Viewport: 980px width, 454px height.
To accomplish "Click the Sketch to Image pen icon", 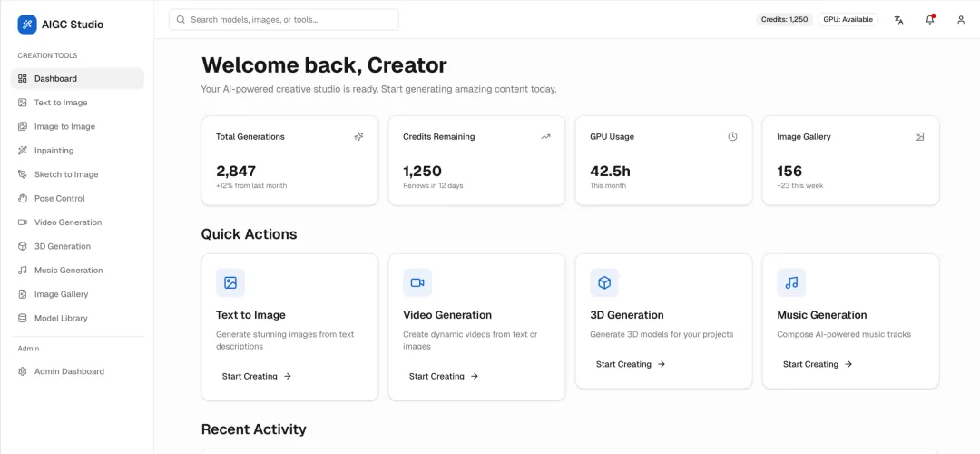I will (x=23, y=174).
